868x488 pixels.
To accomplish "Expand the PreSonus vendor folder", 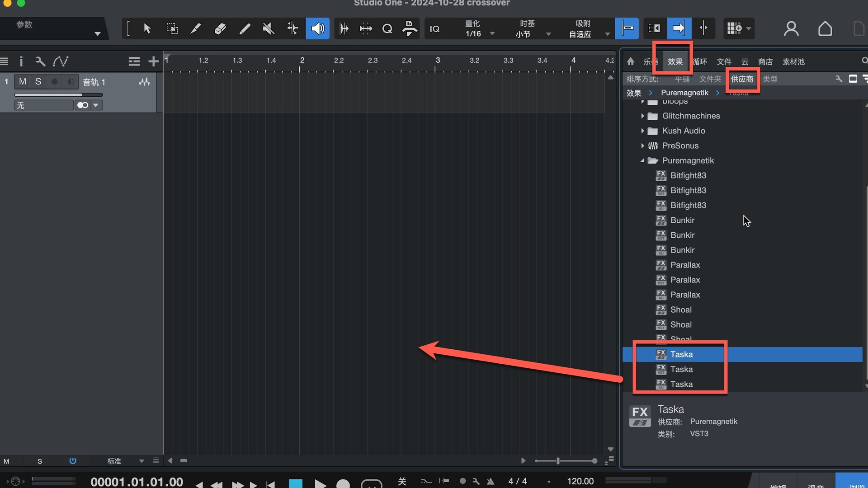I will click(642, 146).
